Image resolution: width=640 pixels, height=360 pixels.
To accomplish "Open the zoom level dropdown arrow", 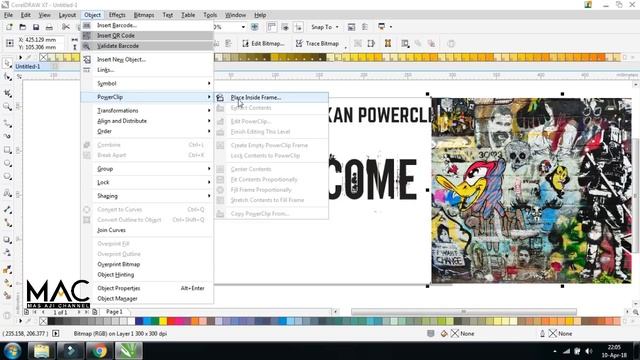I will 243,27.
